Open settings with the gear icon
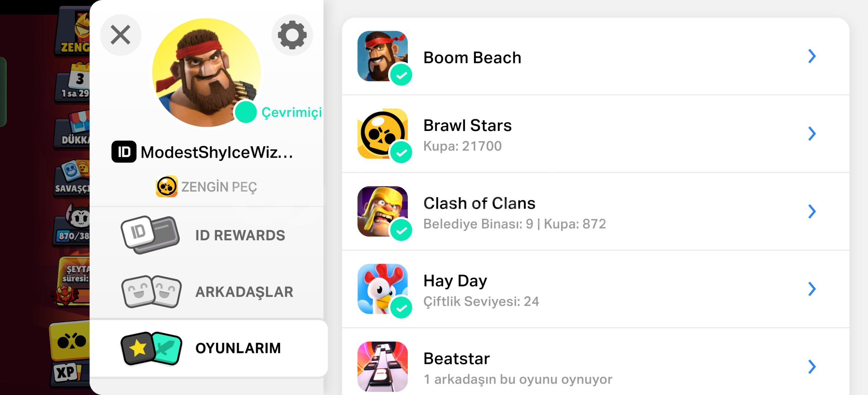Viewport: 868px width, 395px height. pos(292,35)
